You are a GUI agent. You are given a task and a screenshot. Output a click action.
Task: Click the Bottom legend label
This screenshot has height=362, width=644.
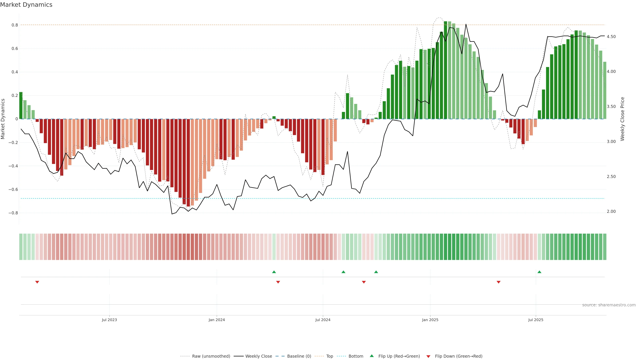pyautogui.click(x=356, y=356)
